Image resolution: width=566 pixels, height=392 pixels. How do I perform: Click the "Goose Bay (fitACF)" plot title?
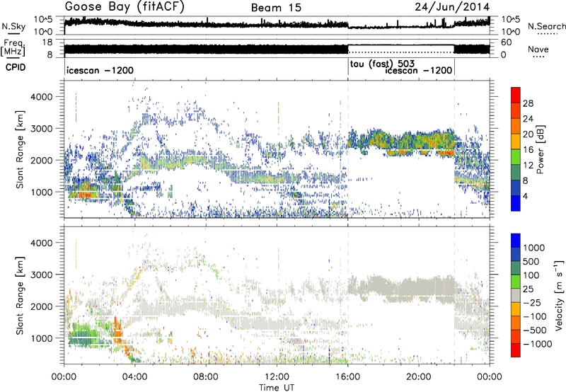click(x=125, y=6)
